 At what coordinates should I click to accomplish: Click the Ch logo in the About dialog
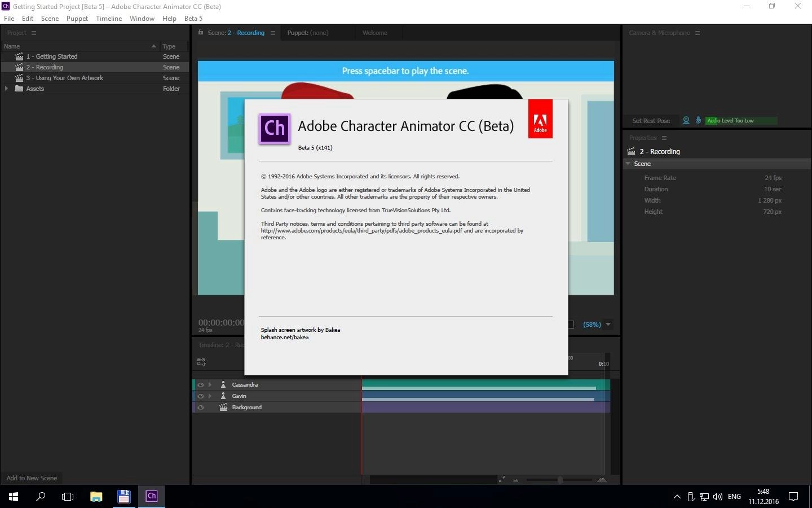[x=274, y=128]
